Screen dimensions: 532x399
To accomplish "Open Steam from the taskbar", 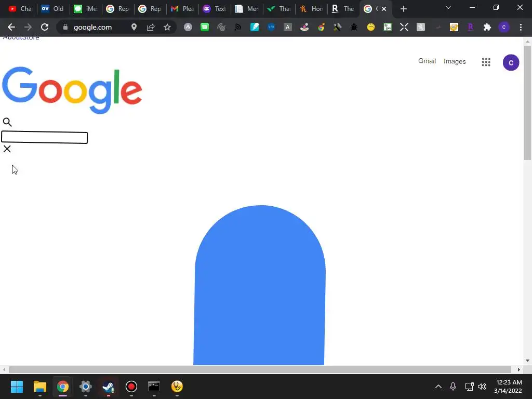I will point(109,387).
